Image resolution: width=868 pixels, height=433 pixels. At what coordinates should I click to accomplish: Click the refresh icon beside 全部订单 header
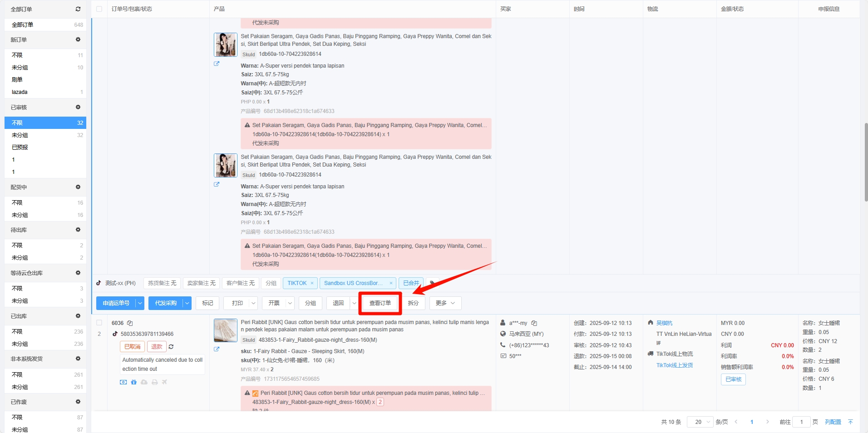point(78,9)
